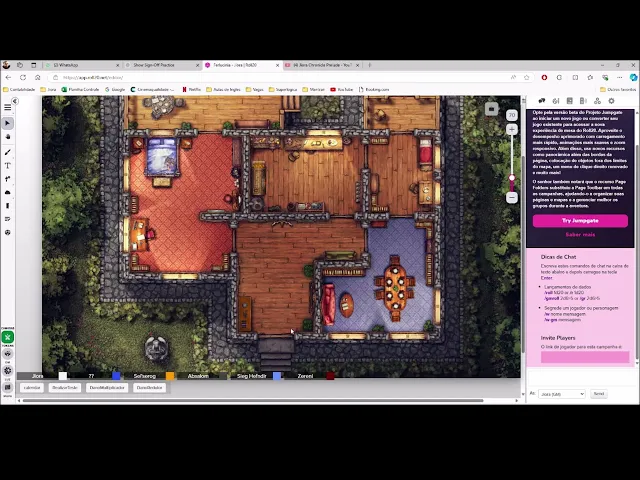The width and height of the screenshot is (640, 480).
Task: Click the dice rolling tool icon
Action: (7, 232)
